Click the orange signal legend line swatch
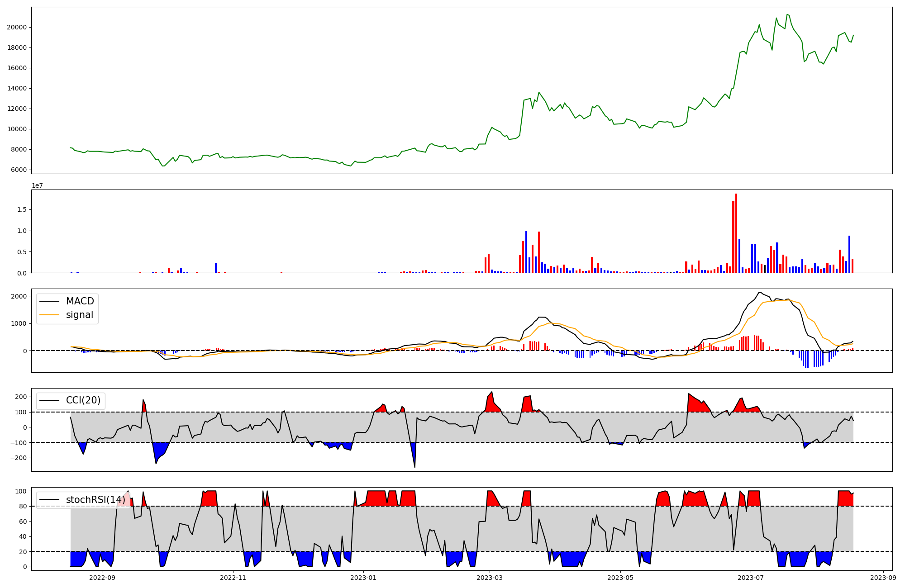Screen dimensions: 905x588 point(49,315)
